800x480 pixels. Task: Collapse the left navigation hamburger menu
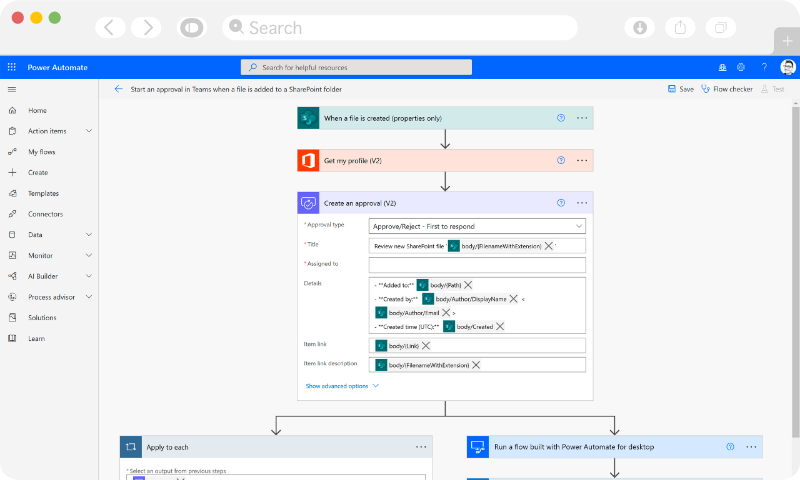[x=12, y=89]
